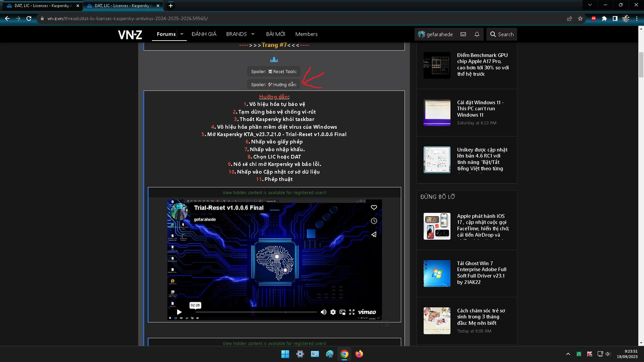Go forward in browser history
The image size is (644, 362).
pos(18,18)
